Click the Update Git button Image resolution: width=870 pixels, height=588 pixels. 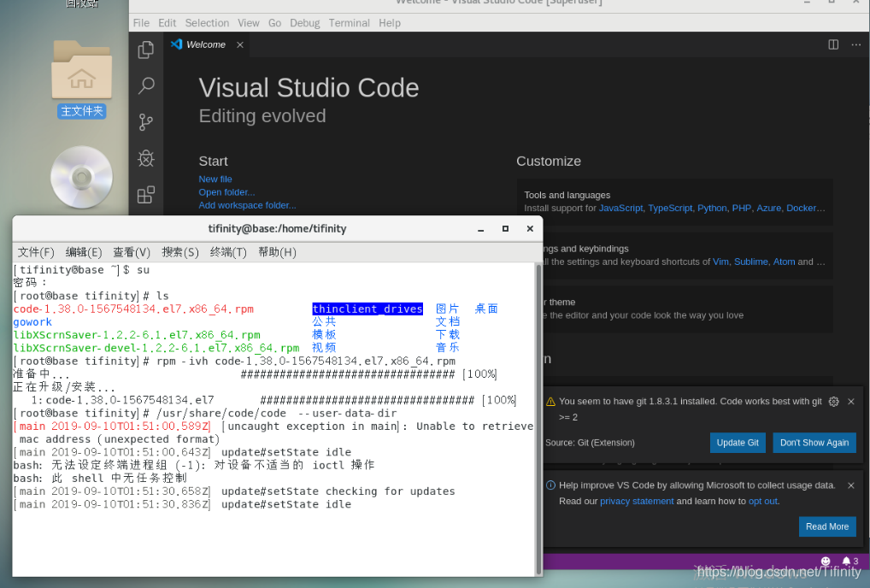[738, 443]
